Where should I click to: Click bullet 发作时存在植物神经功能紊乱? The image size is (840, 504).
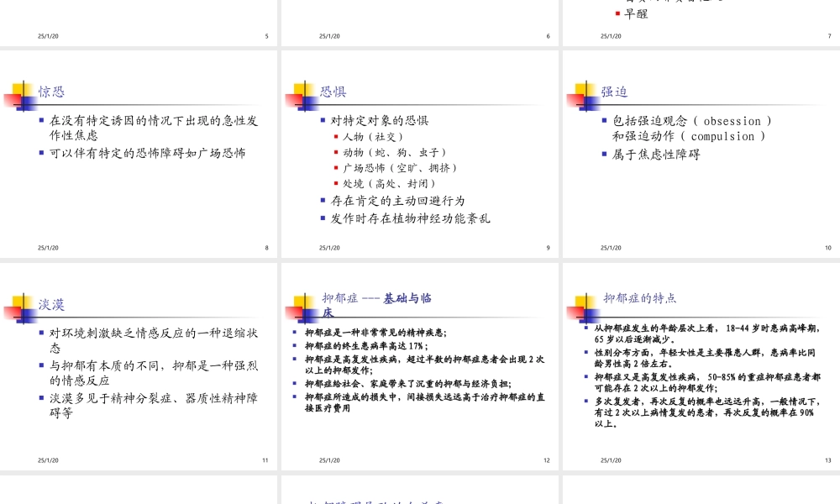point(411,218)
